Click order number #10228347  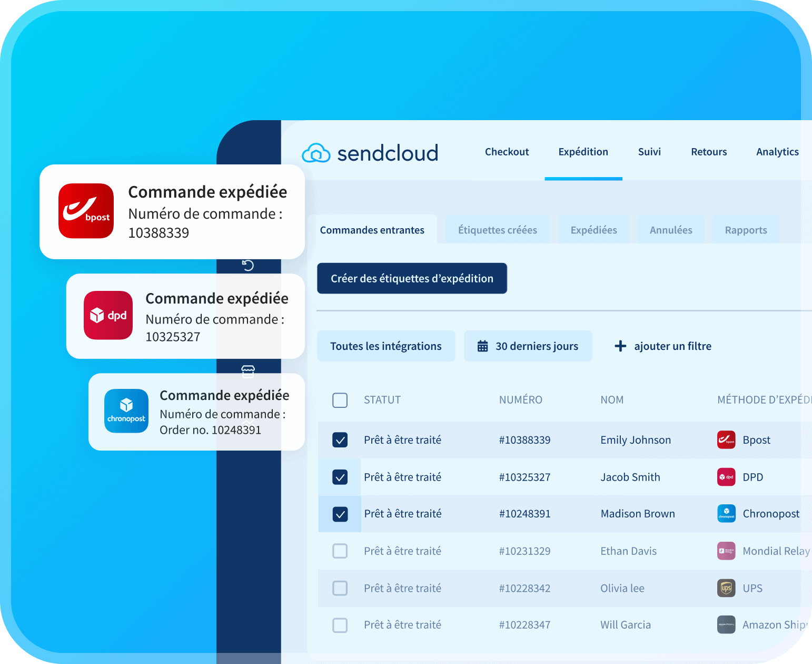[x=524, y=625]
